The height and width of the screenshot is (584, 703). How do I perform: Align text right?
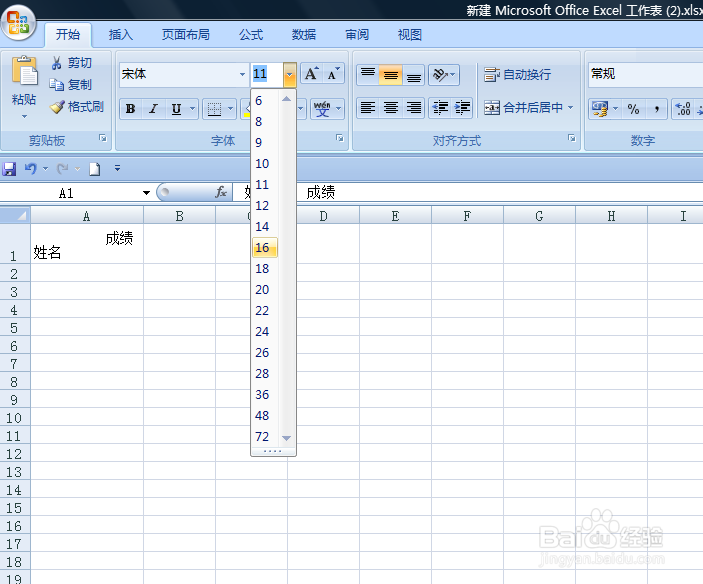413,108
